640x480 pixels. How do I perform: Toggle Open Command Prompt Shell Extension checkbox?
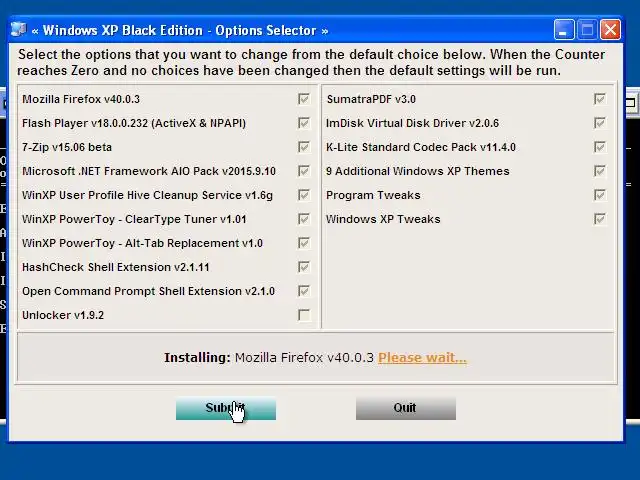pyautogui.click(x=304, y=291)
